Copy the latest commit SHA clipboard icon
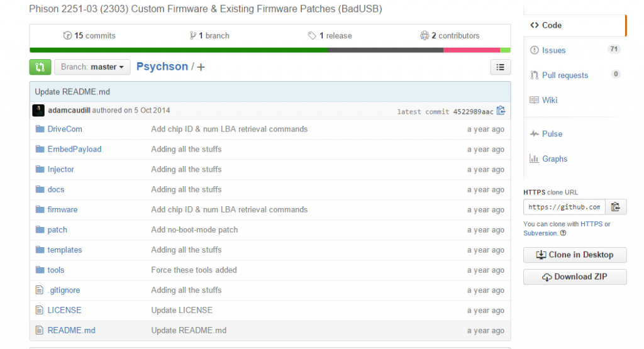 pos(501,111)
